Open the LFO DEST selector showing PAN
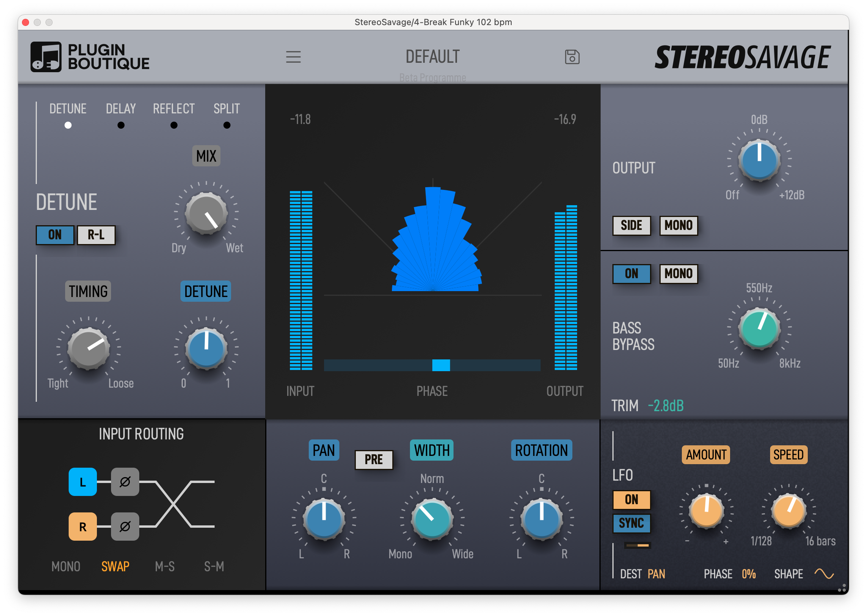 pyautogui.click(x=656, y=574)
